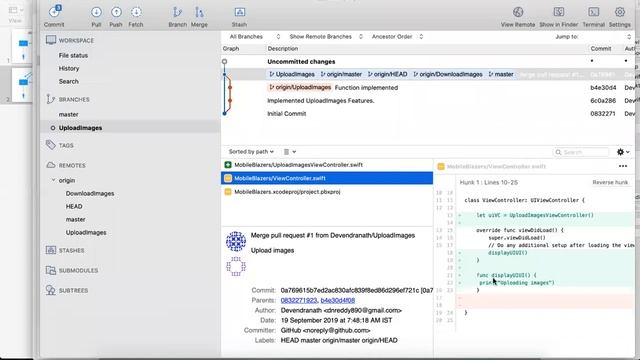Click the Branch toolbar icon

(177, 12)
